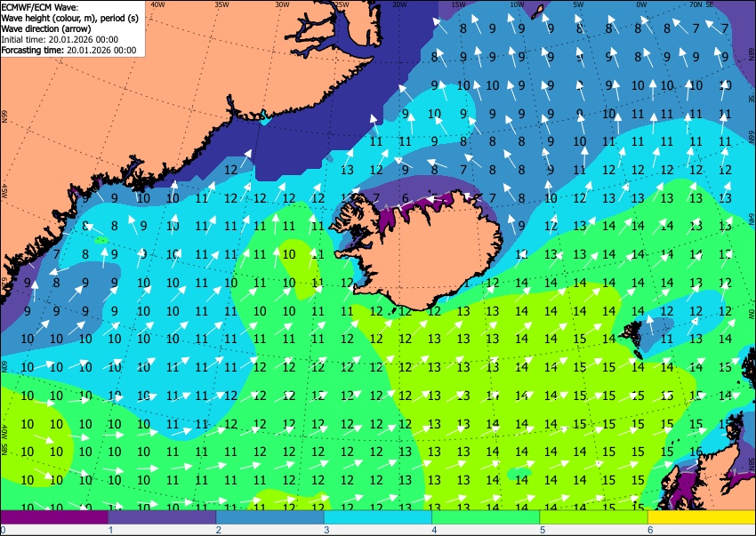Click the wave period value 6 north of Iceland

click(x=406, y=198)
